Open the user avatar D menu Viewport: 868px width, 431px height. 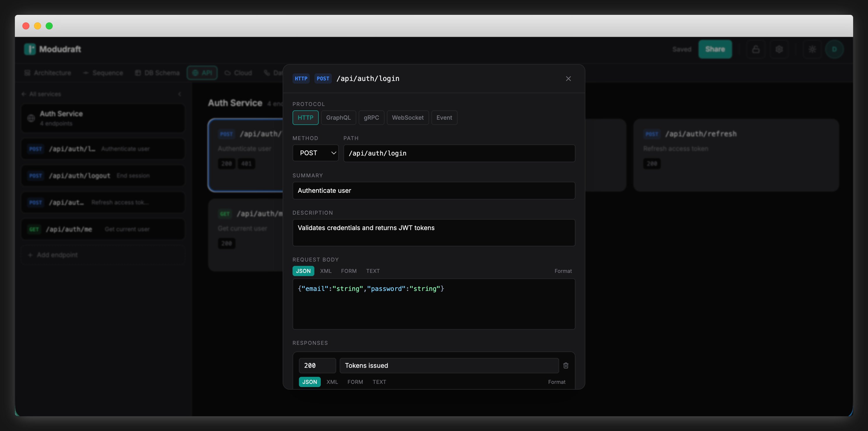[834, 49]
